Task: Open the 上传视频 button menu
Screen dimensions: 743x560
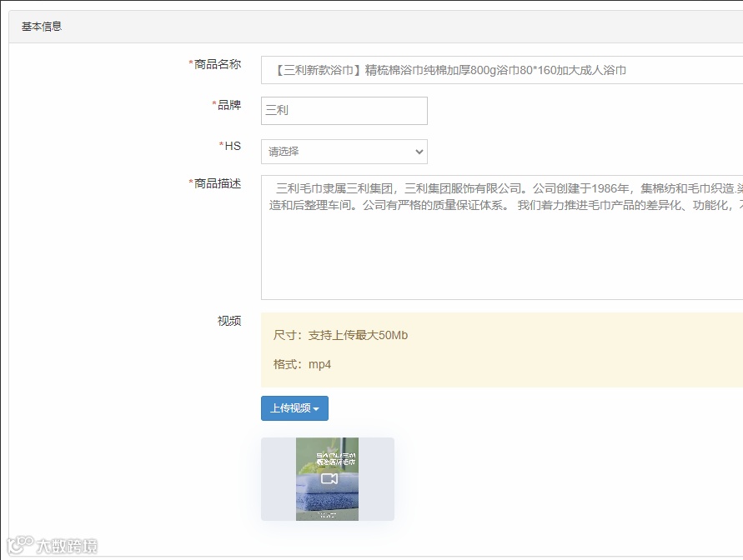Action: click(294, 408)
